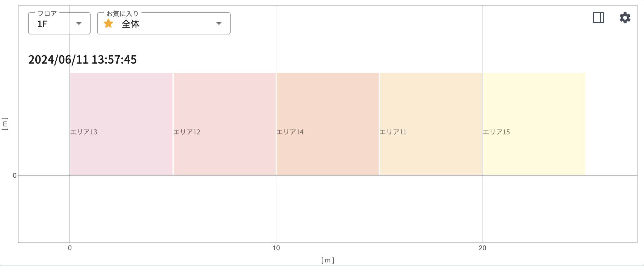The image size is (644, 266).
Task: Click the y-axis tick label 0
Action: [15, 175]
